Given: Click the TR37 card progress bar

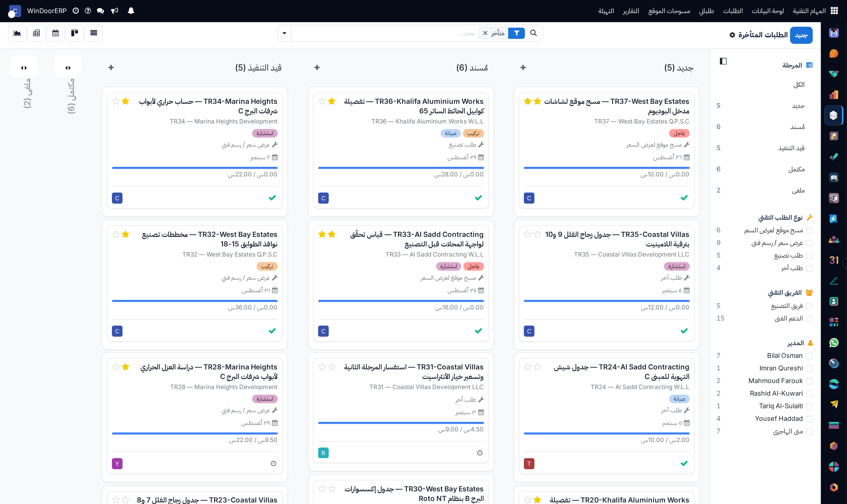Looking at the screenshot, I should tap(607, 168).
